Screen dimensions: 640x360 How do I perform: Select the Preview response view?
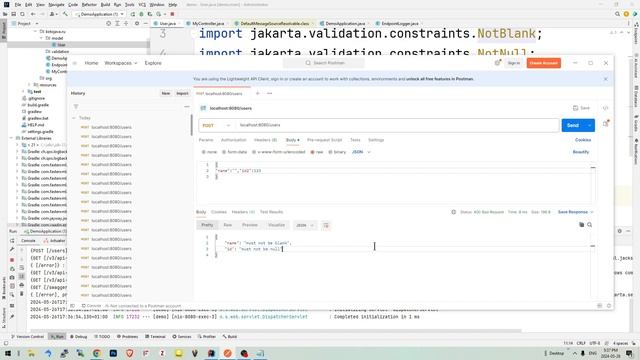click(250, 225)
